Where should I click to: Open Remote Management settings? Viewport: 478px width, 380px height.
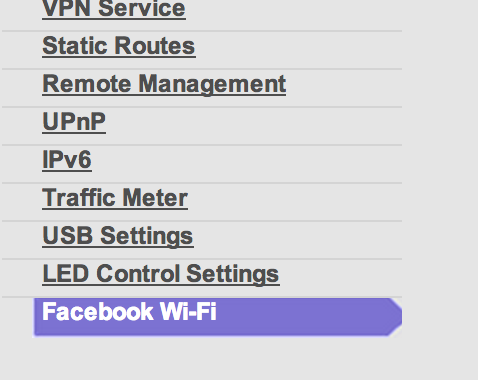tap(164, 84)
